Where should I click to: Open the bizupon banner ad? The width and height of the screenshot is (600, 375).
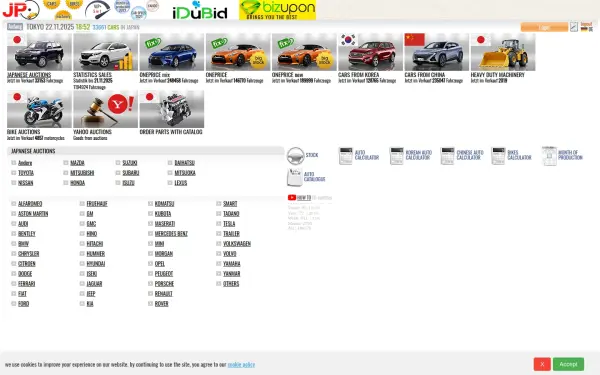tap(277, 10)
